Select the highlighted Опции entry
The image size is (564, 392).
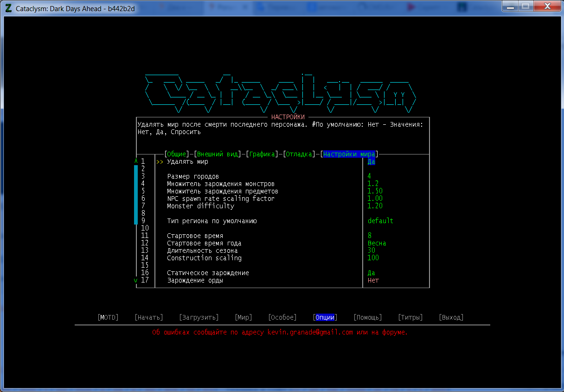click(325, 317)
